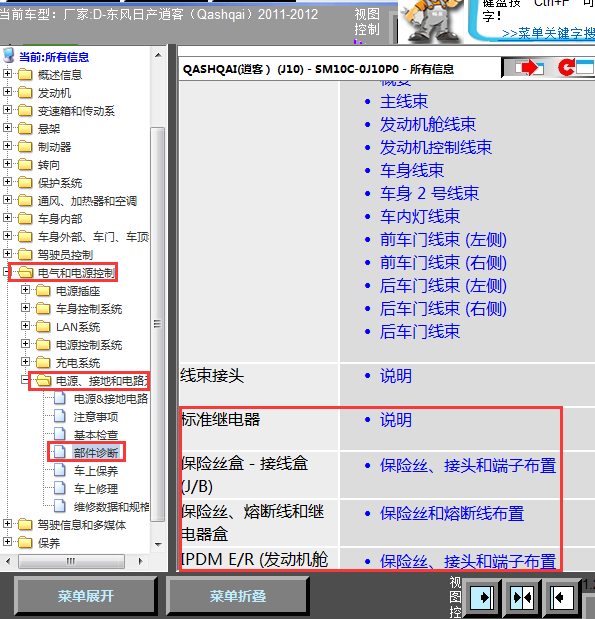Viewport: 595px width, 619px height.
Task: Expand the 车身控制系统 subfolder
Action: [x=25, y=308]
